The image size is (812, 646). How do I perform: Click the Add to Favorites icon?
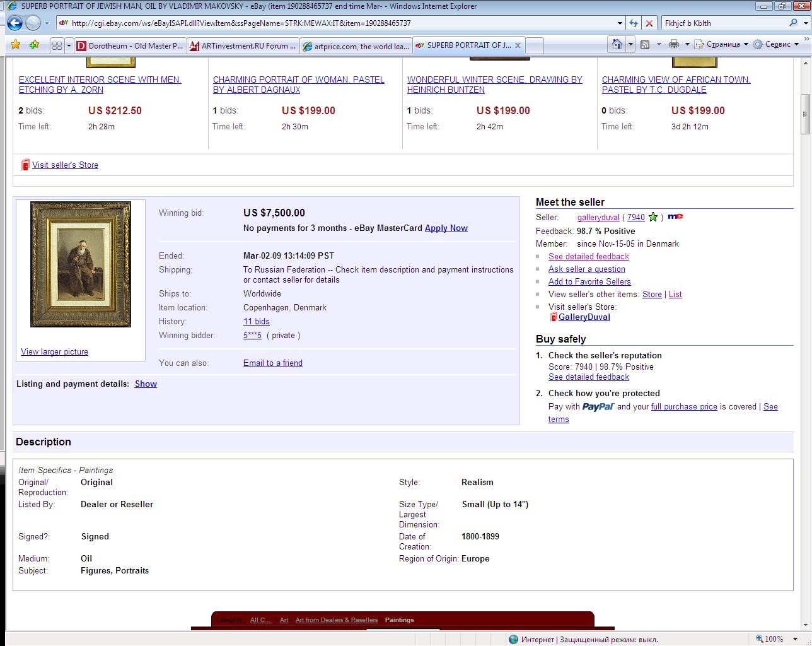pos(34,45)
